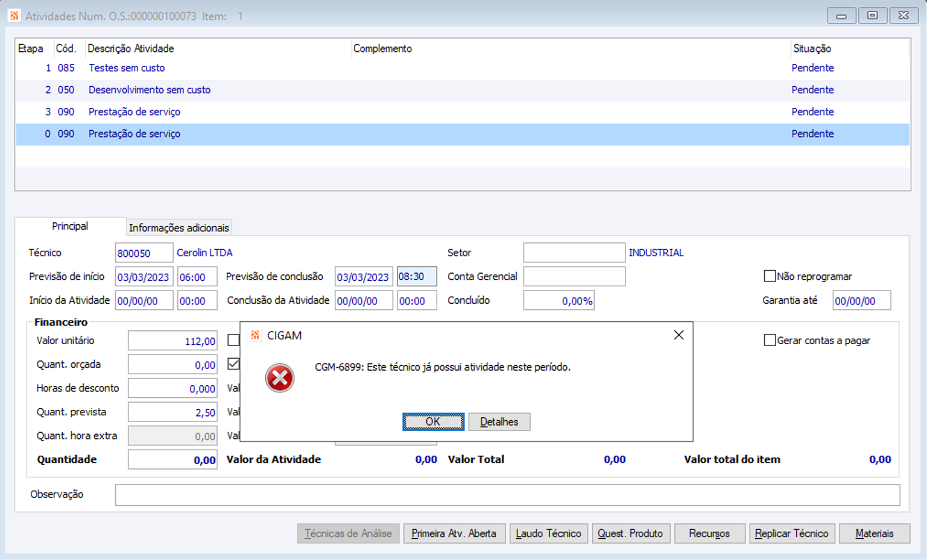Enable the Não reprogramar checkbox
Viewport: 927px width, 560px height.
tap(770, 276)
